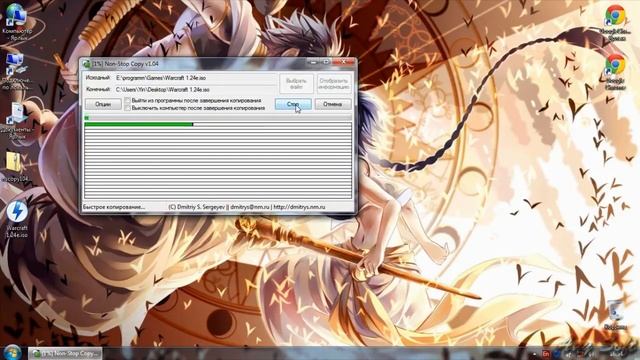
Task: Click the thin overall progress indicator bar
Action: coord(218,118)
